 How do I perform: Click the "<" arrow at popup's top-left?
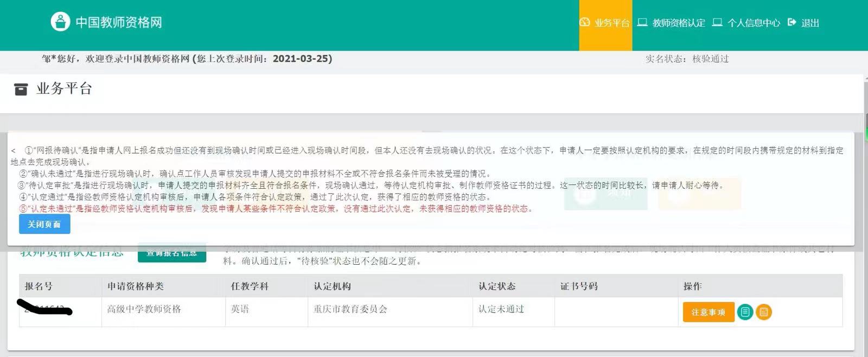click(13, 151)
